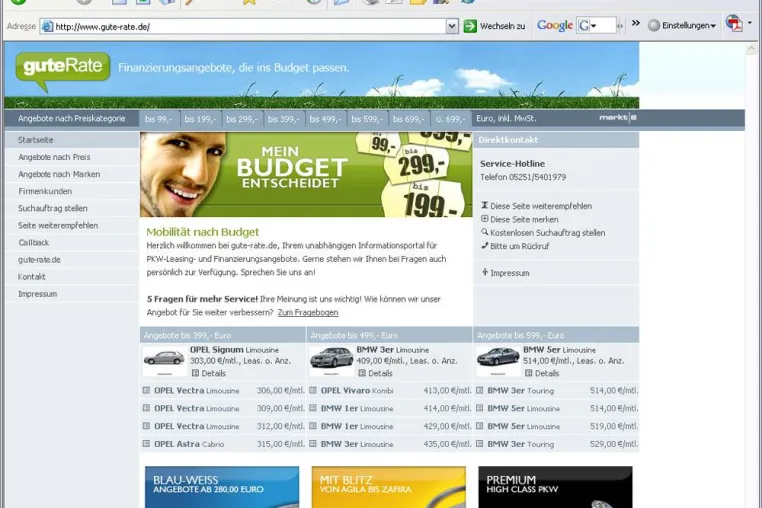This screenshot has width=762, height=508.
Task: Select the bis 399,- price tab
Action: [284, 119]
